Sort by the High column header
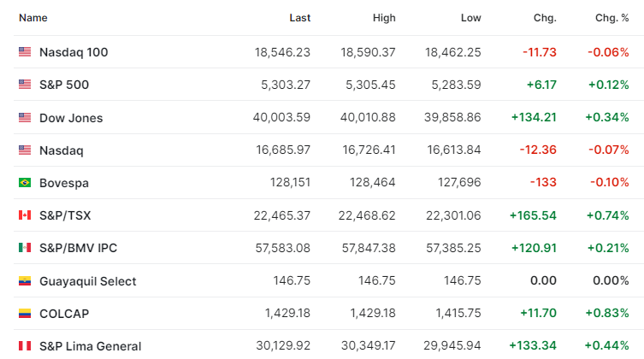This screenshot has height=359, width=644. point(384,18)
